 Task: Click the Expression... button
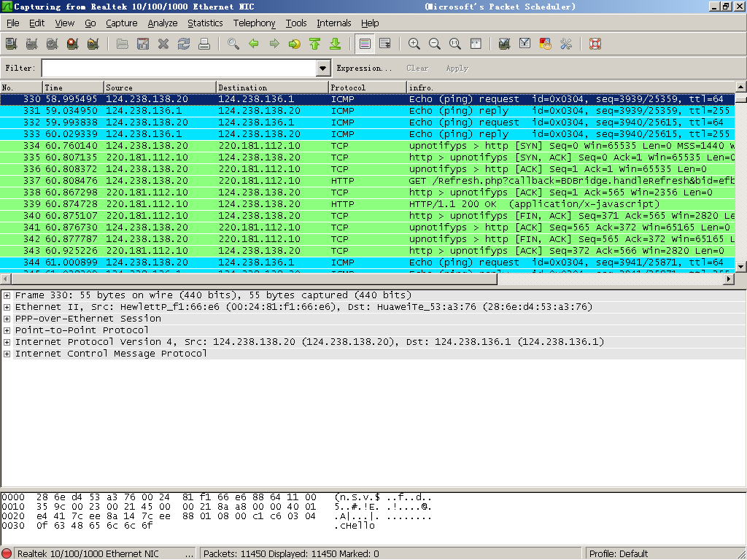pos(364,68)
